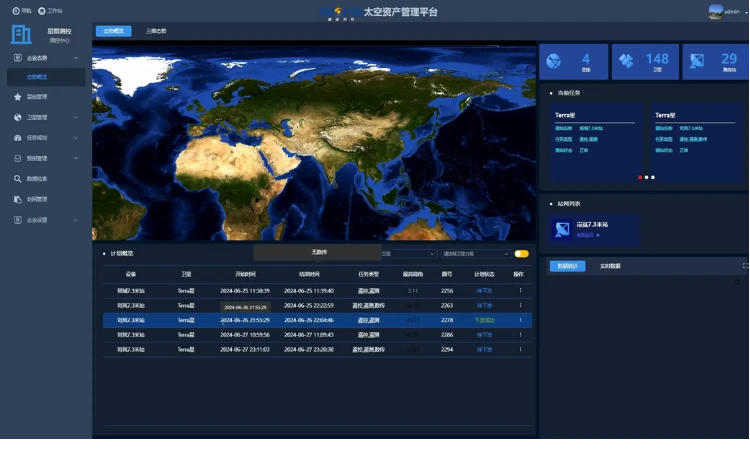Switch to the 实时数据 tab
The image size is (750, 450).
(x=610, y=266)
